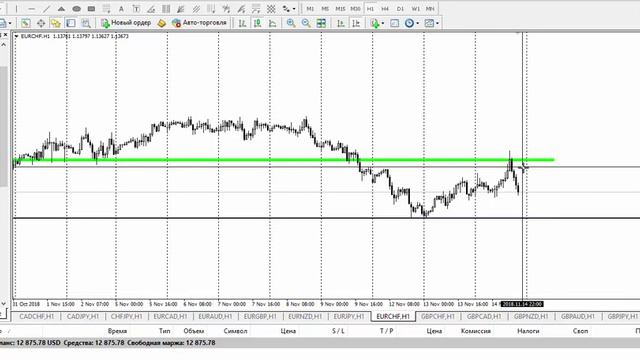Select the triangle shape tool

tap(61, 9)
